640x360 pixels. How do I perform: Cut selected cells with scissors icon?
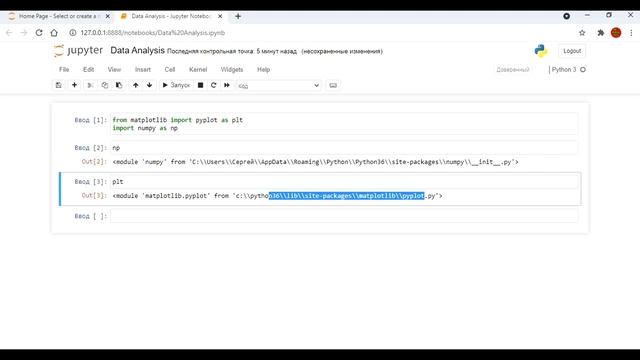pyautogui.click(x=90, y=85)
